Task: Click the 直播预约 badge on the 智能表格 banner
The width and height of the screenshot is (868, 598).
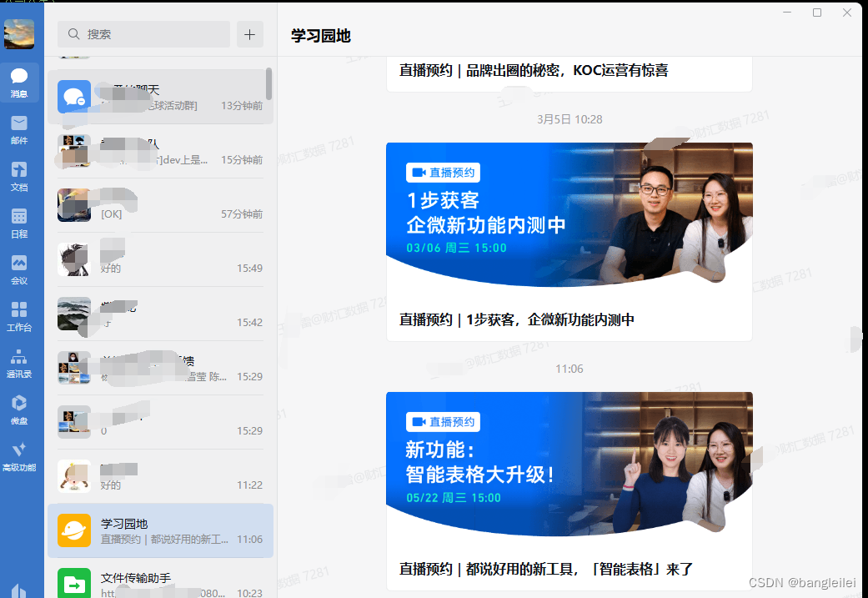Action: point(443,422)
